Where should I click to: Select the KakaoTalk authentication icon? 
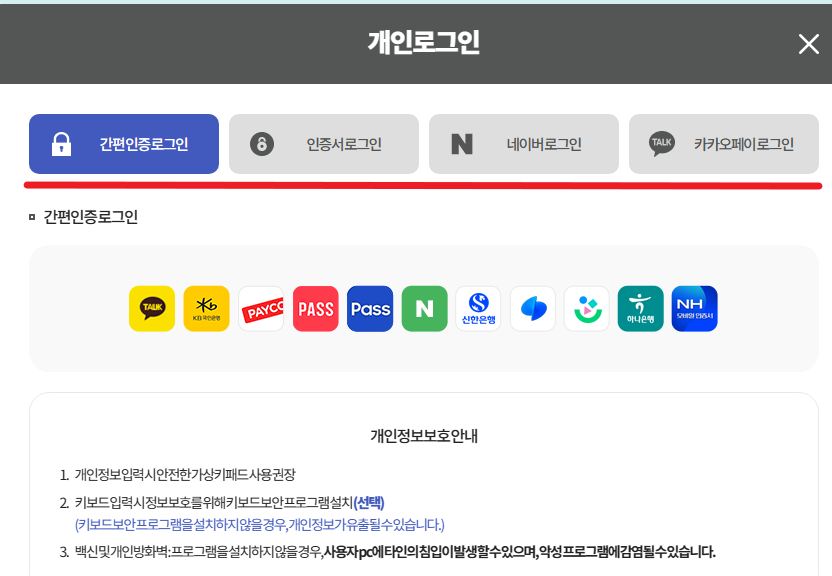152,309
